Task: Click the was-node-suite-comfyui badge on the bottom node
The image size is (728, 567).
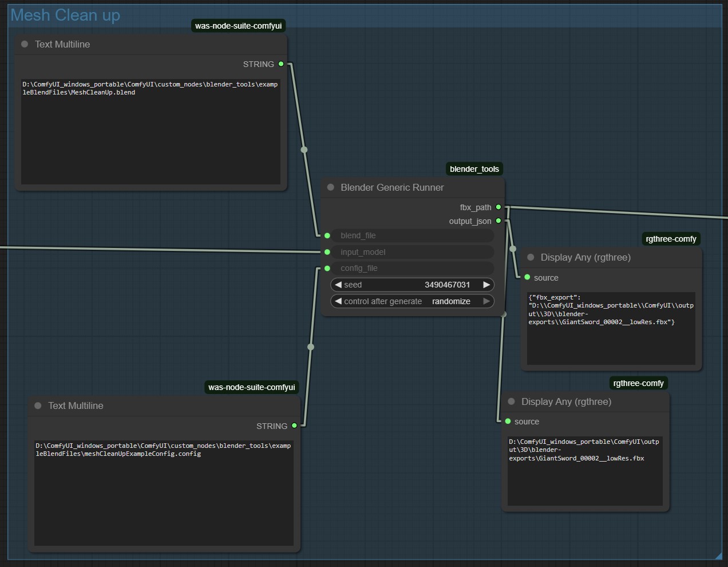Action: pos(251,387)
